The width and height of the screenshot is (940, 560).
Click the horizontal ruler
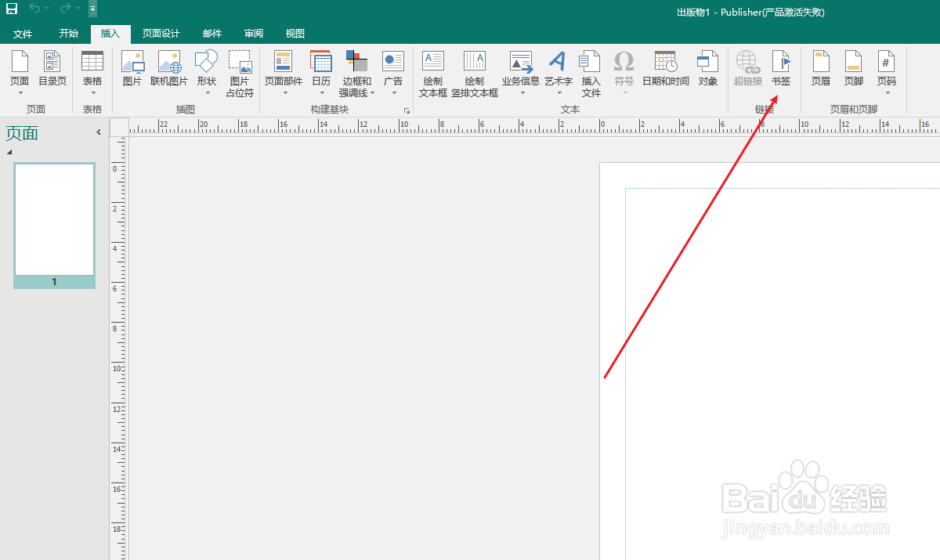click(x=534, y=126)
